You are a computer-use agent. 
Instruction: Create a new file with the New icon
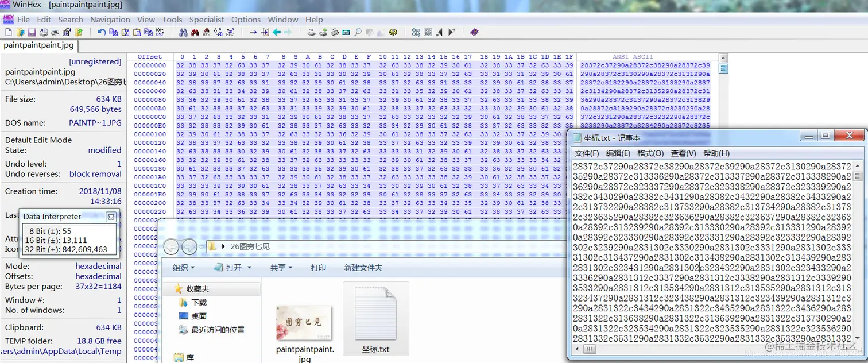pos(8,32)
